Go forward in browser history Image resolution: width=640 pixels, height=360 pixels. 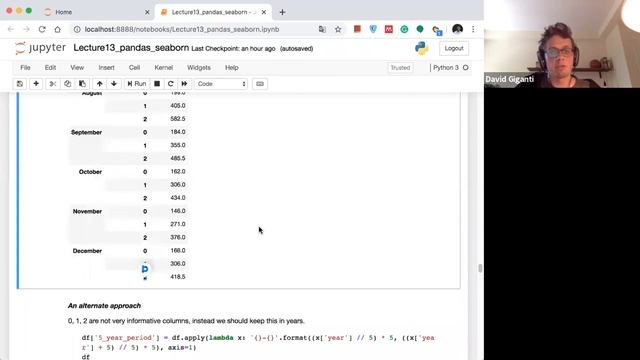[x=27, y=29]
